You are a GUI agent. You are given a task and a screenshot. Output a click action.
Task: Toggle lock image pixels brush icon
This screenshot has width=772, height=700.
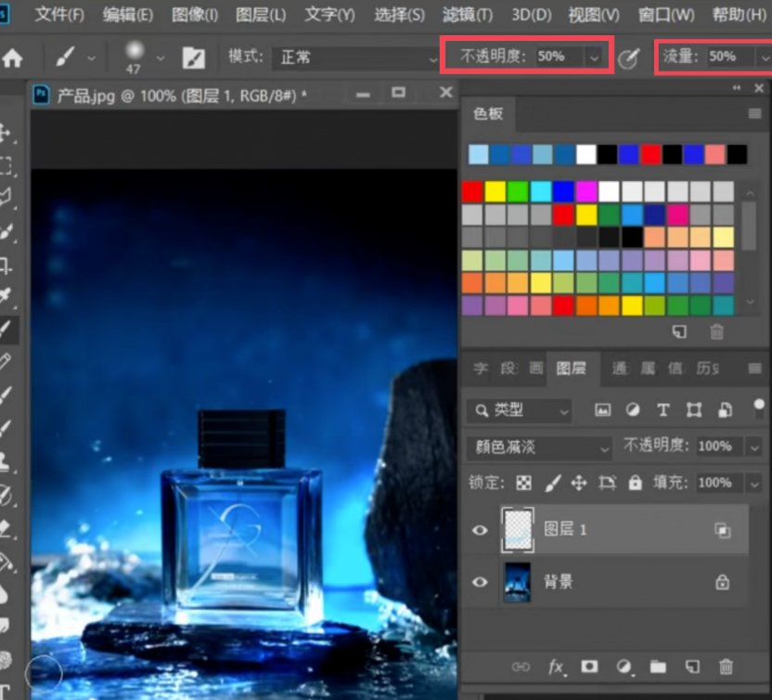[x=552, y=484]
